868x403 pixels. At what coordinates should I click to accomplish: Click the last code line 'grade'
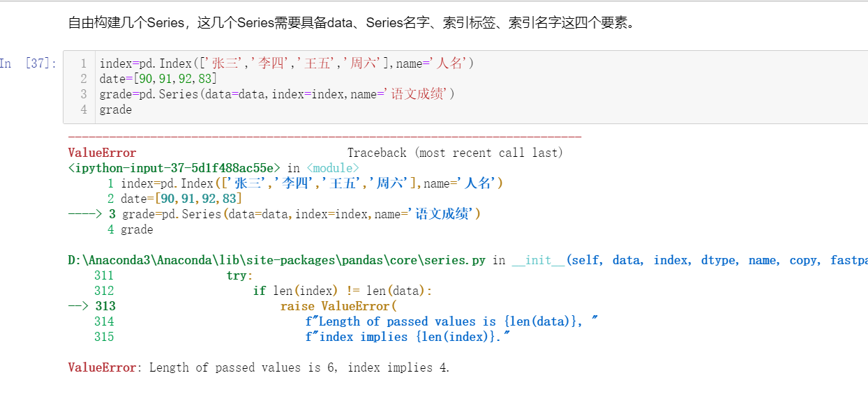point(115,109)
